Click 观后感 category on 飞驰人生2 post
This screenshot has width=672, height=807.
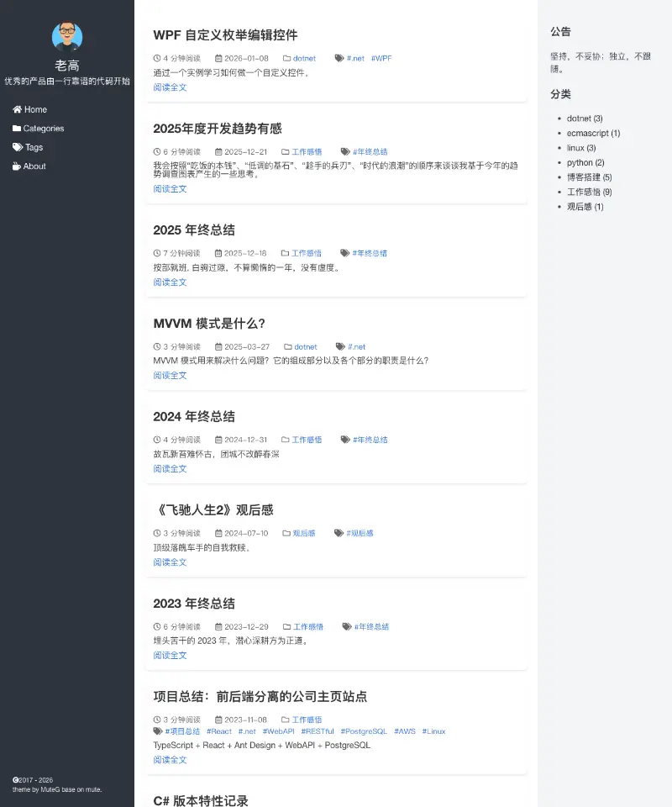304,533
